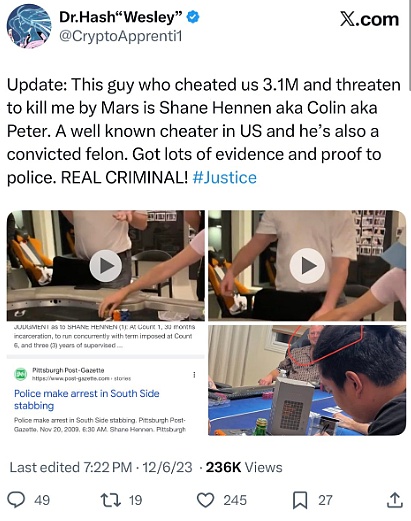Bookmark this post

click(x=300, y=500)
